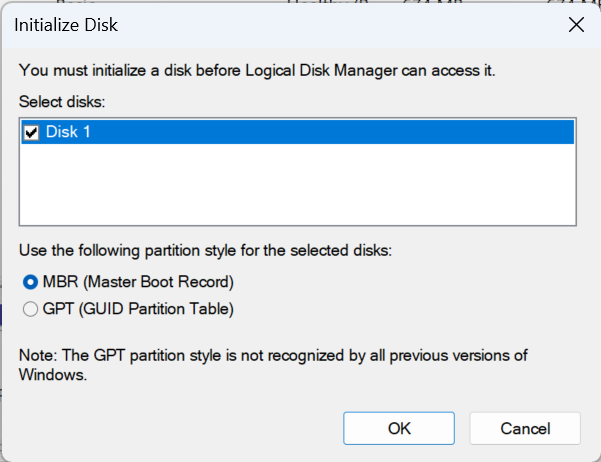The width and height of the screenshot is (601, 462).
Task: Click the 'Select disks:' label
Action: pyautogui.click(x=60, y=102)
